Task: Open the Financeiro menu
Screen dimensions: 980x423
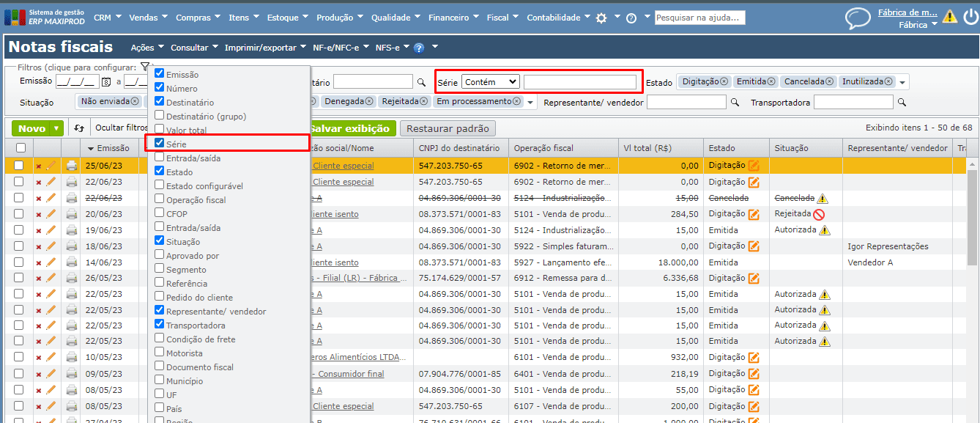Action: click(x=453, y=18)
